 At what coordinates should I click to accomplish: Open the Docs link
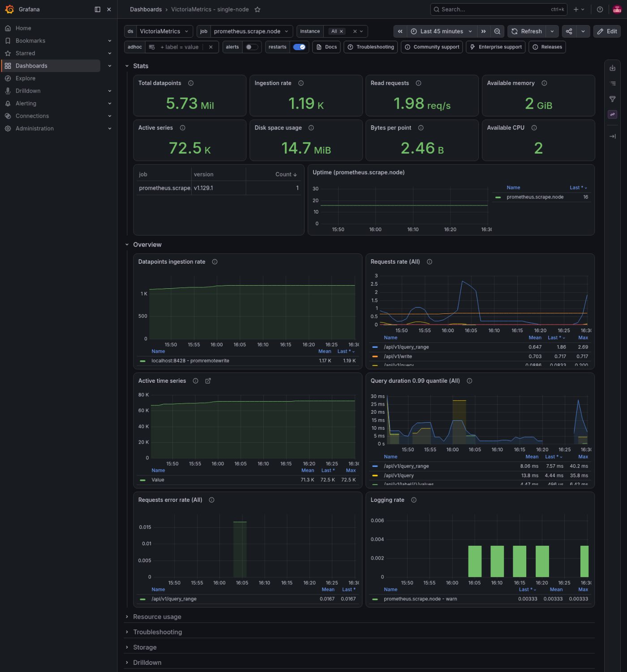326,47
